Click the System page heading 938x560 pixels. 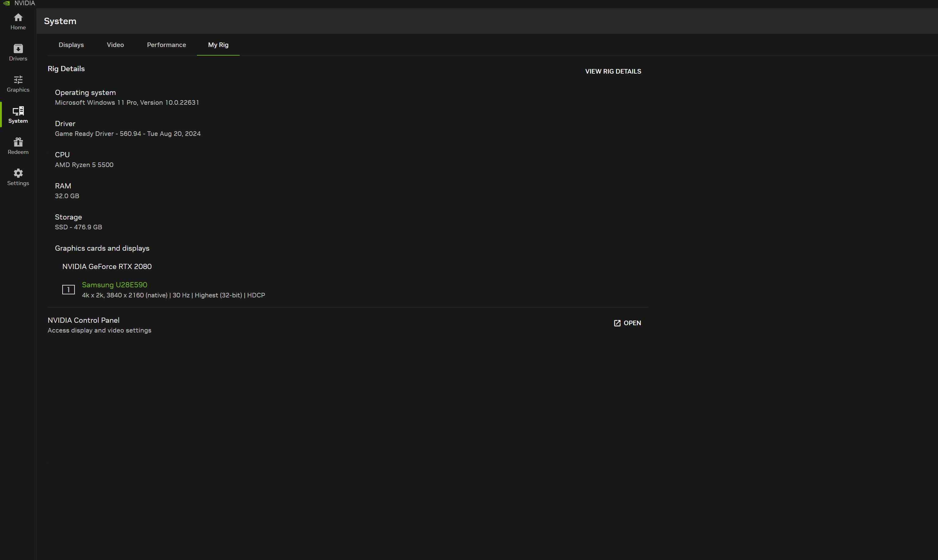coord(60,21)
